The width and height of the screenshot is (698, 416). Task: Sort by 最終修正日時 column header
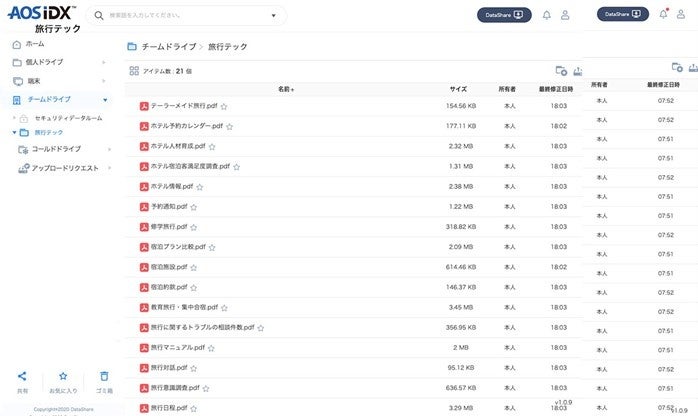point(556,89)
